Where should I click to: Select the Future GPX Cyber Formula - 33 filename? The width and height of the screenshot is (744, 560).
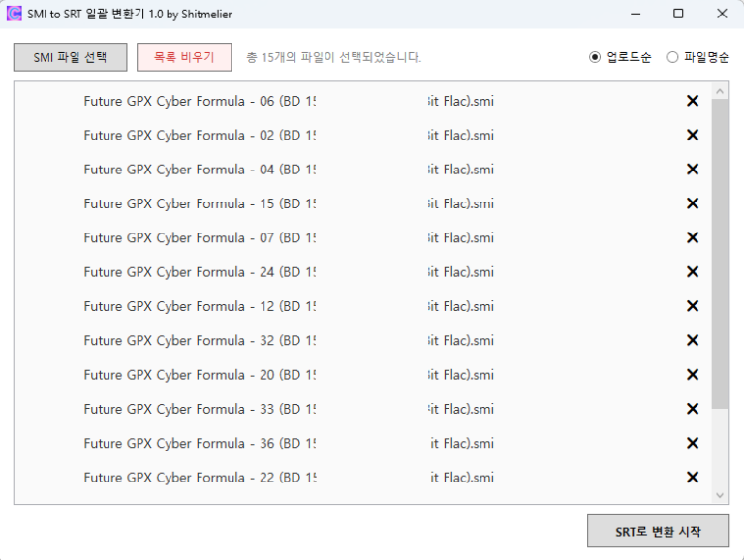click(x=289, y=409)
